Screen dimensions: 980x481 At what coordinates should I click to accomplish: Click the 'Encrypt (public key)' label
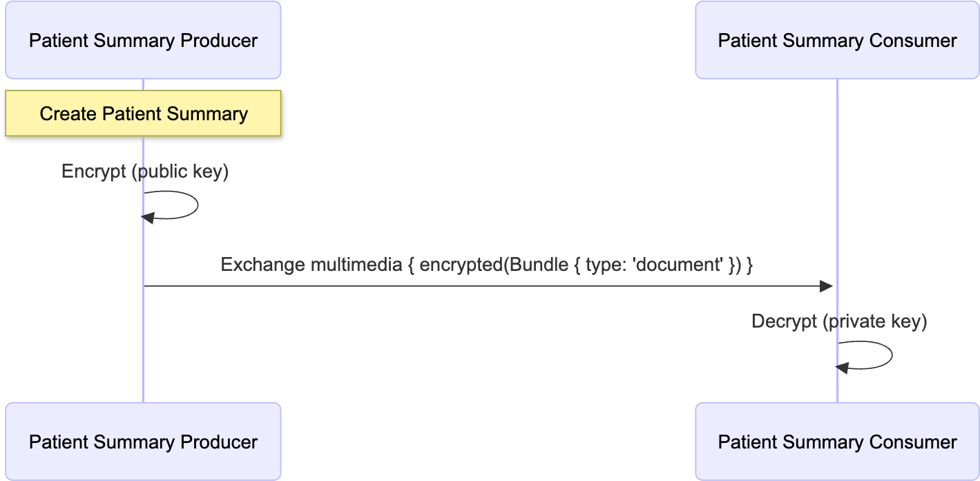144,171
